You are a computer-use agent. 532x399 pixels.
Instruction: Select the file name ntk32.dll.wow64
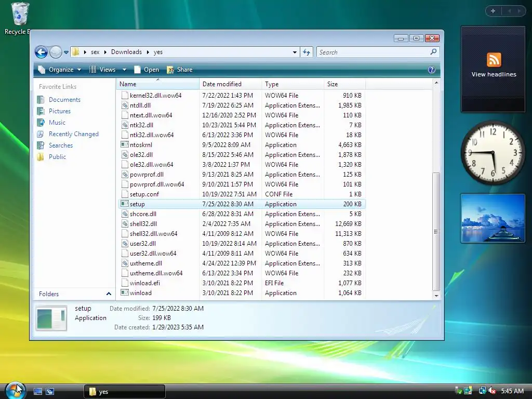pyautogui.click(x=152, y=135)
